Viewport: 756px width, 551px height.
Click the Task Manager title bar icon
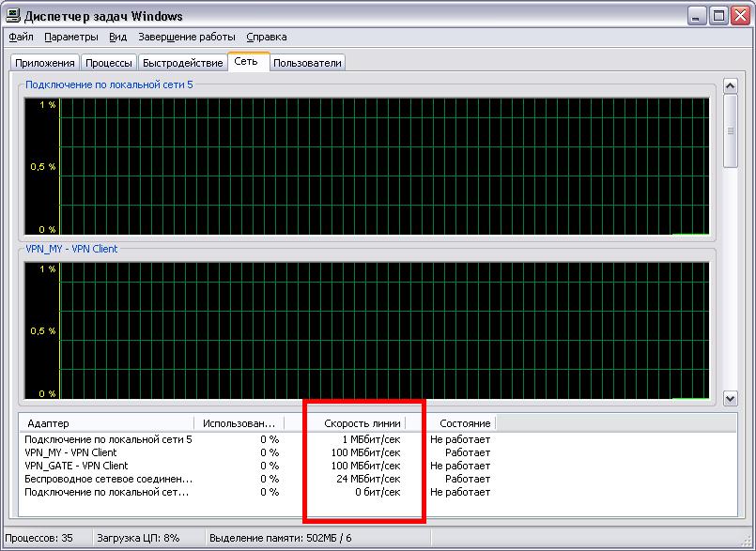[x=13, y=16]
